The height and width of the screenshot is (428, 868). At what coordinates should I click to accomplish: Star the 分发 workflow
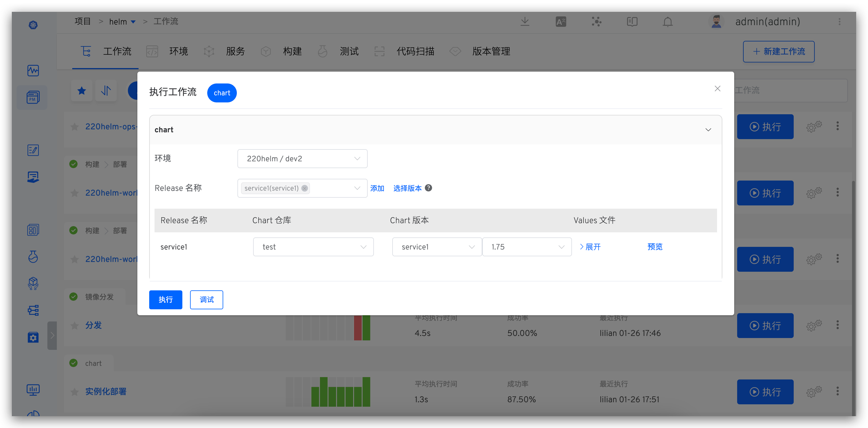pyautogui.click(x=75, y=326)
